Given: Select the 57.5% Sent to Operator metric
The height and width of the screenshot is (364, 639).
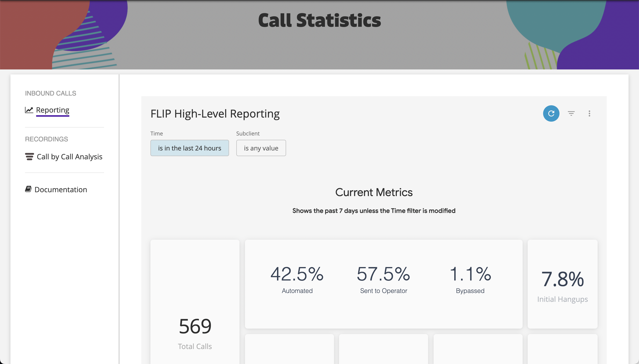Looking at the screenshot, I should pyautogui.click(x=383, y=279).
